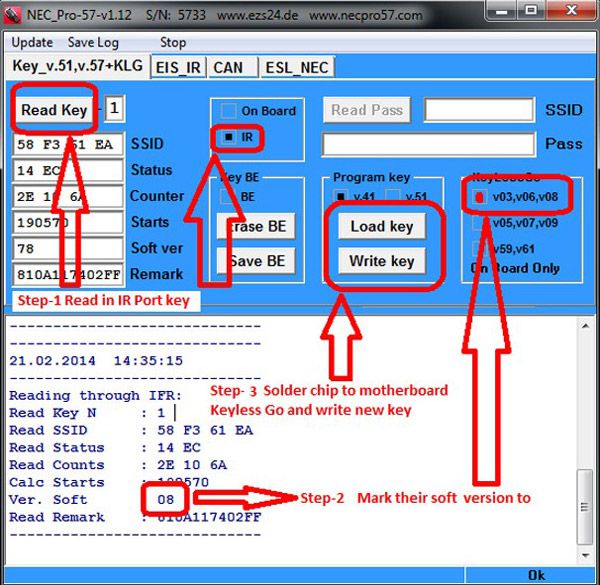Click the Stop menu item
Viewport: 600px width, 585px height.
tap(173, 42)
